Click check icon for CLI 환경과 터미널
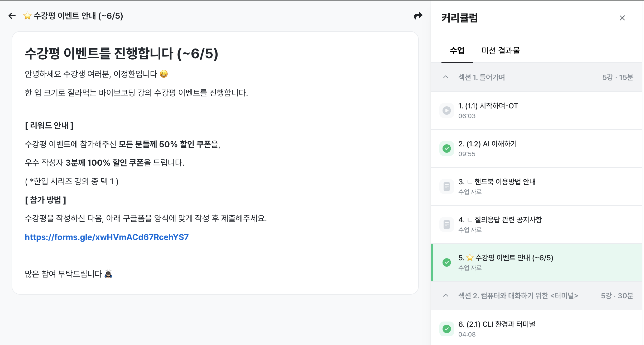The height and width of the screenshot is (345, 644). point(447,329)
